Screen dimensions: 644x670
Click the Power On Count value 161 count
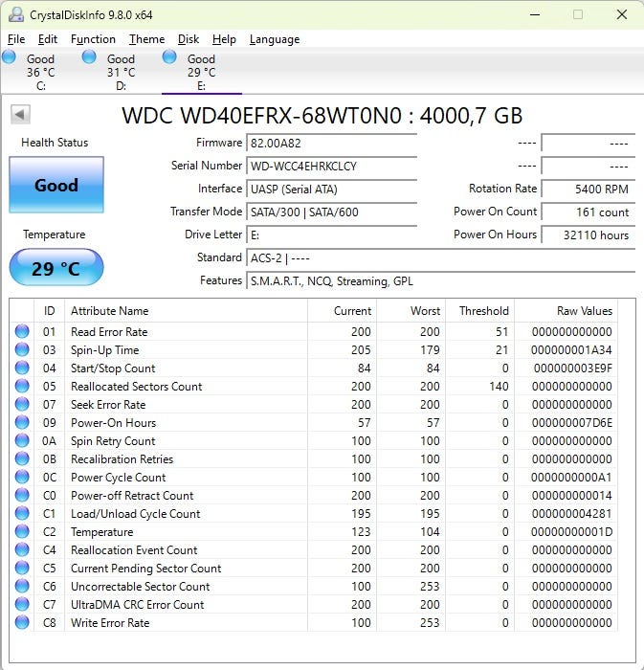point(588,212)
